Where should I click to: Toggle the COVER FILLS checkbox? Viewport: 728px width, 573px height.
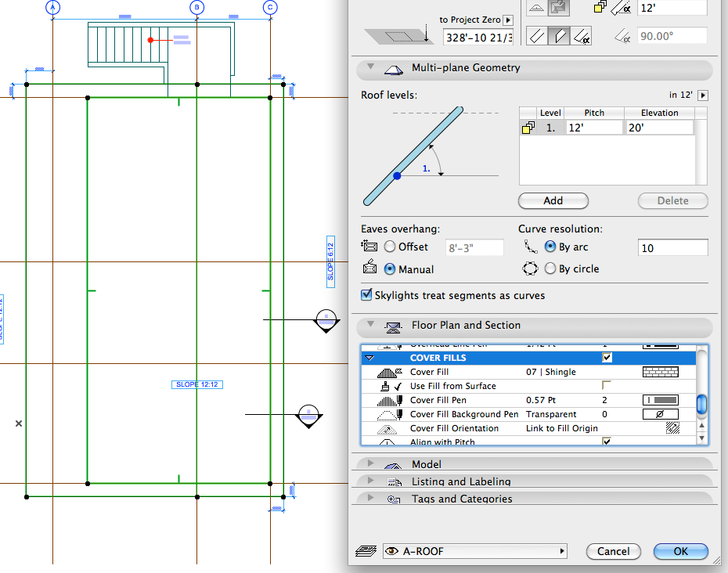click(607, 358)
